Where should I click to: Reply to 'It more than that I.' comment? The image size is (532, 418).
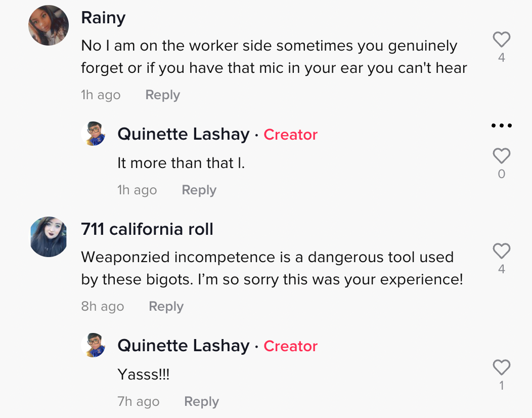click(x=199, y=190)
